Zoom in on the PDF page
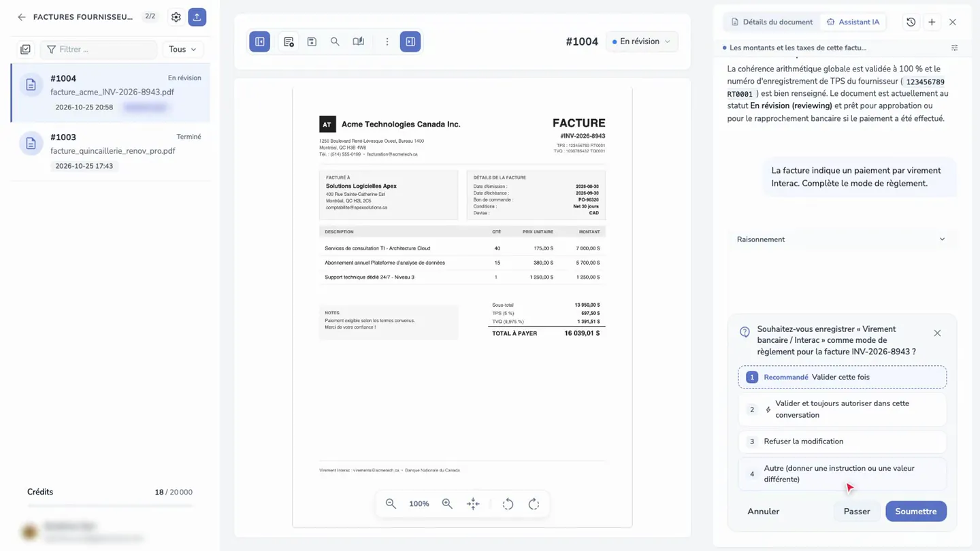This screenshot has height=551, width=980. coord(447,504)
